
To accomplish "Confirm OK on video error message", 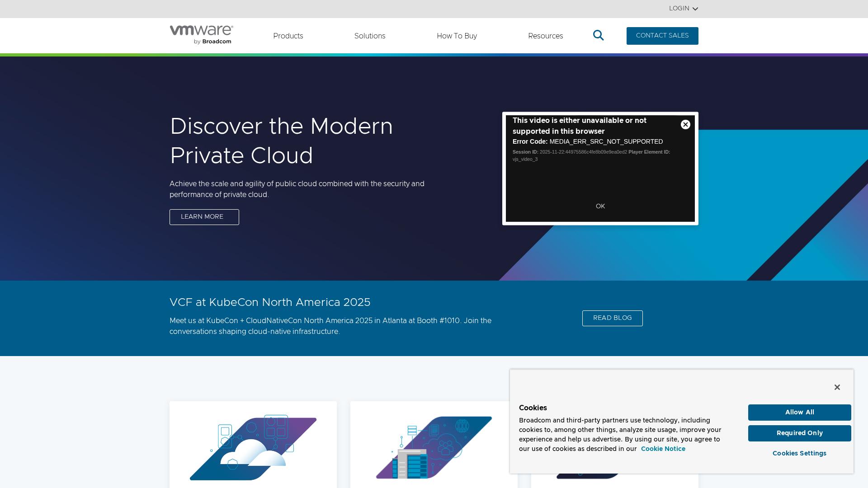I will tap(600, 206).
